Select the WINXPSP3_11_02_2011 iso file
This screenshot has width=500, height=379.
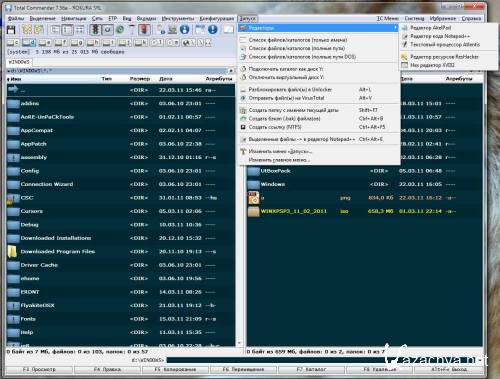(365, 211)
